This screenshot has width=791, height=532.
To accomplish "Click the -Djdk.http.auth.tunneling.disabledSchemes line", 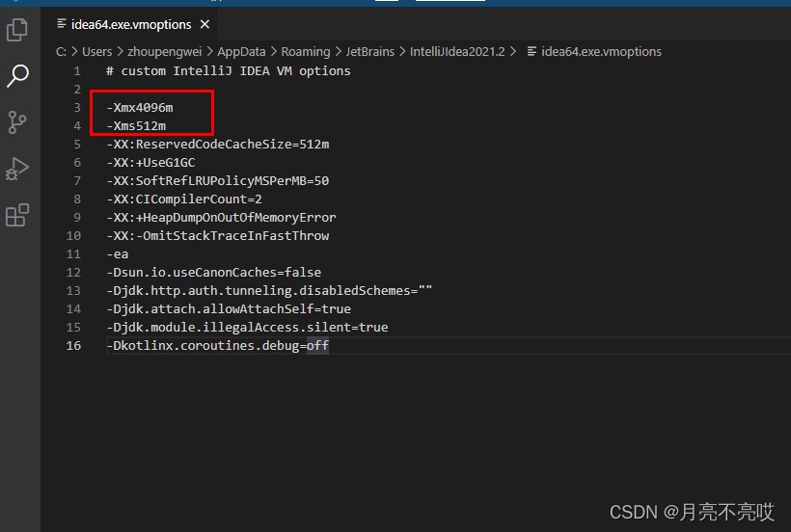I will (269, 291).
